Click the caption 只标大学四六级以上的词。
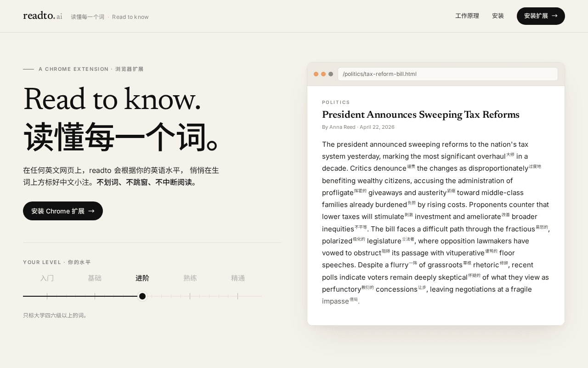This screenshot has width=588, height=368. pos(55,316)
